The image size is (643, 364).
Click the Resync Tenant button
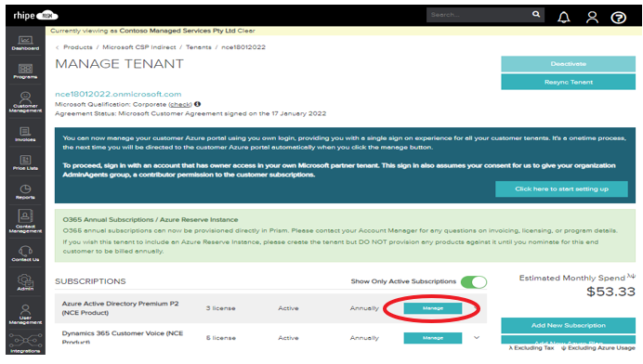(x=568, y=82)
